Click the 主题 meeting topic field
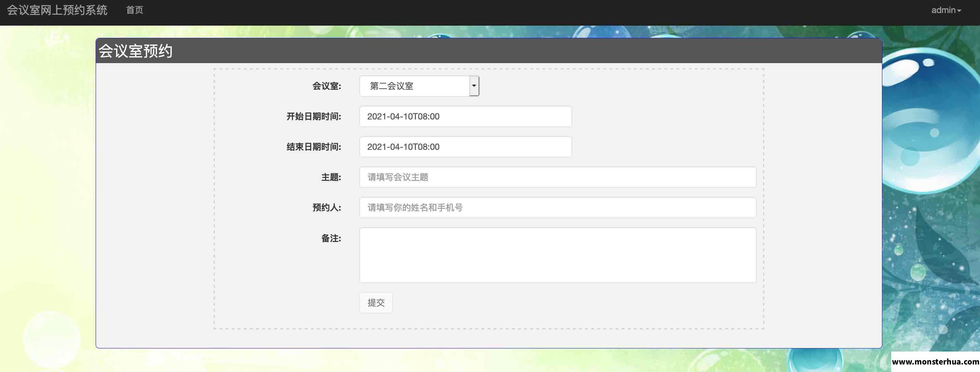Image resolution: width=980 pixels, height=372 pixels. (x=558, y=177)
